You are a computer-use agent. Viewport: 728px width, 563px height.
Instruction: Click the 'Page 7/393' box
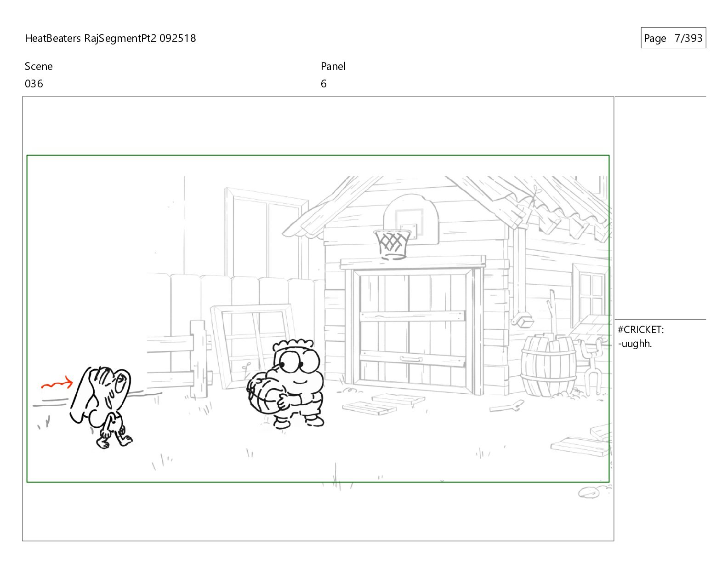click(673, 38)
